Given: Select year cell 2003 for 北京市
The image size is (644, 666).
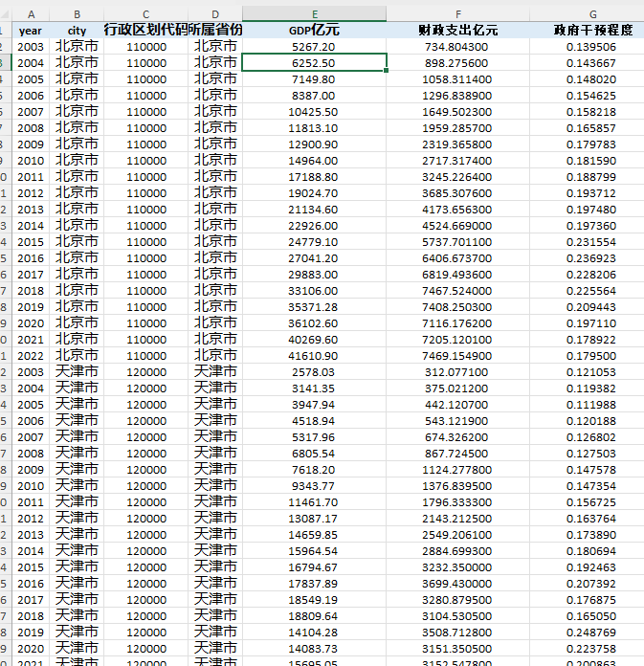Looking at the screenshot, I should pos(31,47).
